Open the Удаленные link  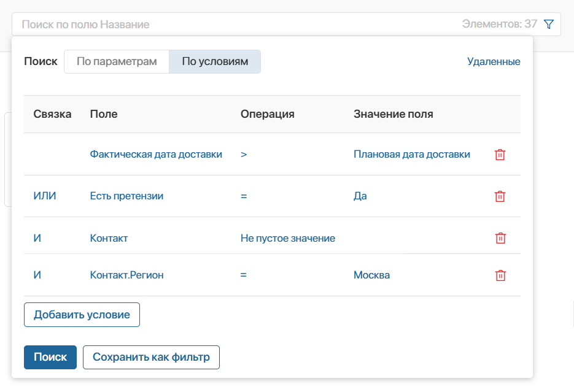494,61
